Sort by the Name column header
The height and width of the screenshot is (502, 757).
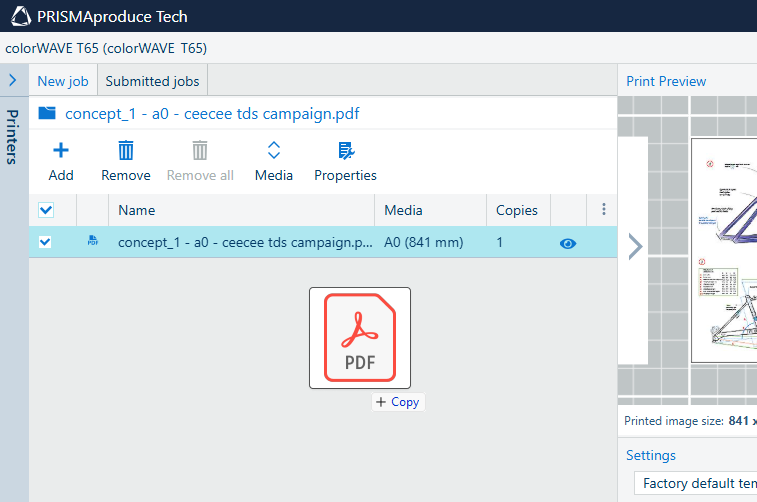pos(241,210)
